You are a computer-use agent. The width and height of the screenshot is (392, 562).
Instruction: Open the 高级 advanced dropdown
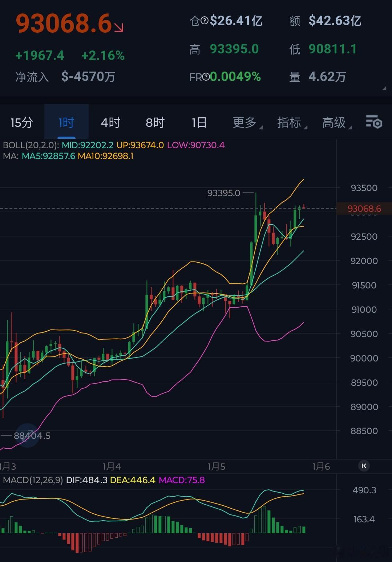(334, 123)
